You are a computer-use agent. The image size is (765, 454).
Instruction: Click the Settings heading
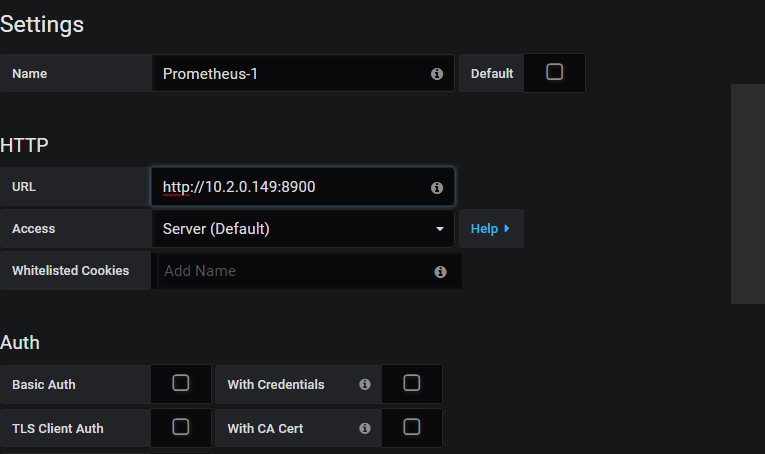tap(42, 25)
